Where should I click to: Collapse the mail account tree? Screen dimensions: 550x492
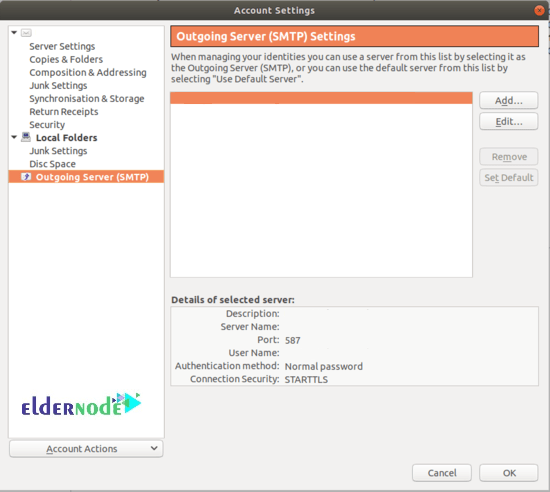14,33
